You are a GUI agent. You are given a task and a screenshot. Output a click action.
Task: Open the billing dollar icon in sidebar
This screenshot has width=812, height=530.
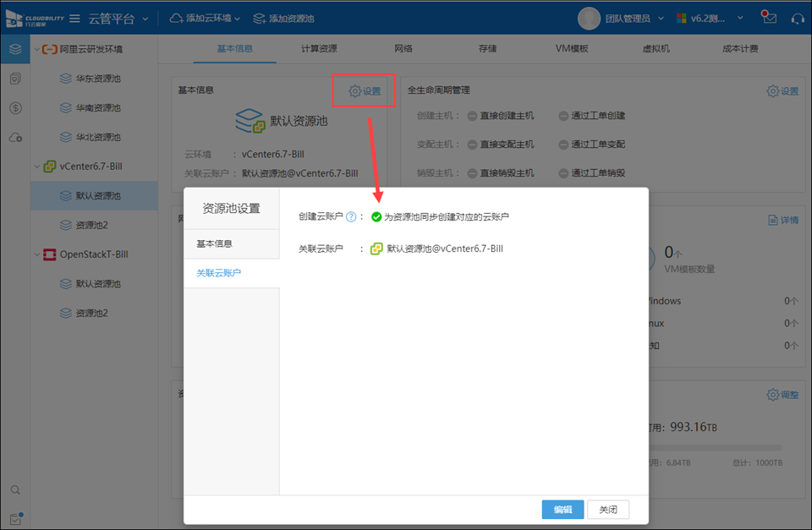tap(15, 108)
